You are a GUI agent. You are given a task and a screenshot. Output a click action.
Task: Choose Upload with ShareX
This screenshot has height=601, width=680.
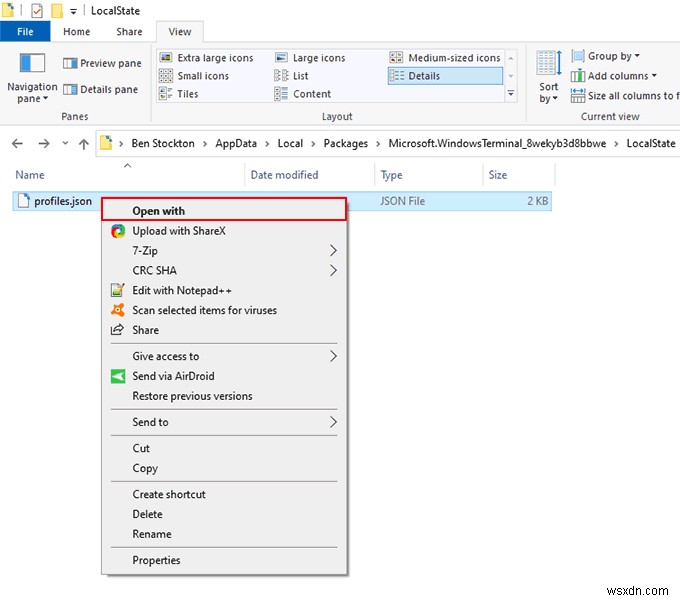click(224, 231)
